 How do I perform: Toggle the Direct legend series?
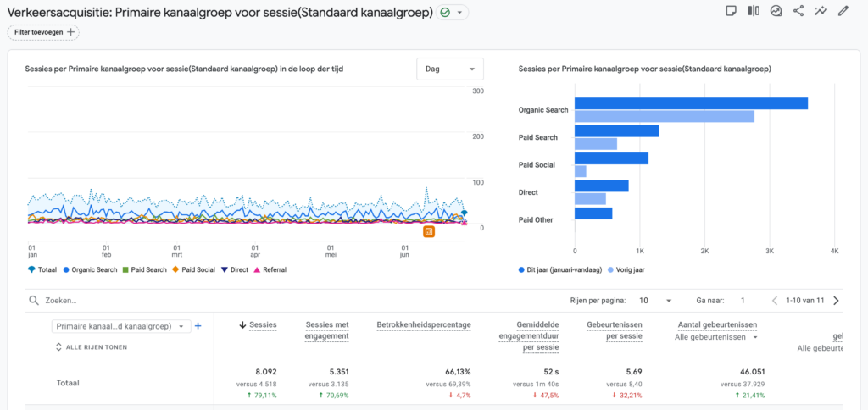coord(234,270)
